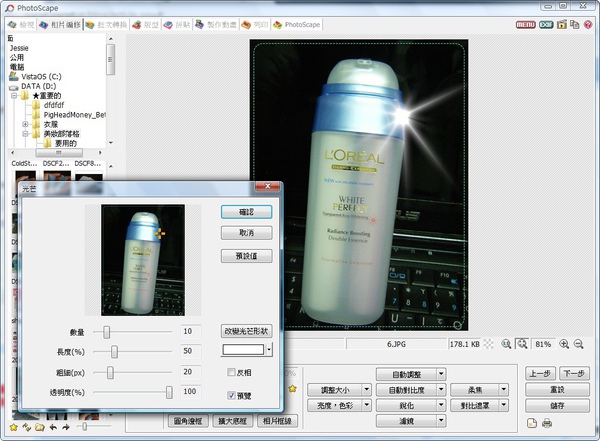Select the VistaOS (C:) drive
Image resolution: width=600 pixels, height=441 pixels.
41,77
